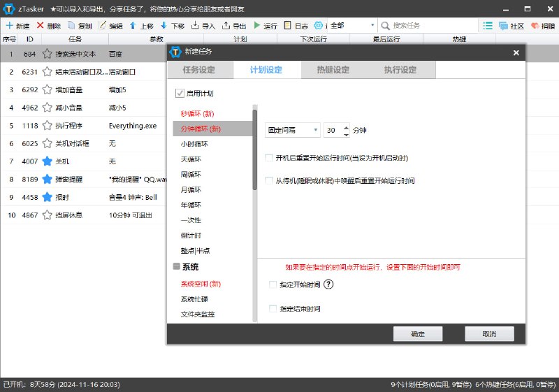Click the 导入 (Import) toolbar icon
This screenshot has width=559, height=392.
(x=195, y=25)
